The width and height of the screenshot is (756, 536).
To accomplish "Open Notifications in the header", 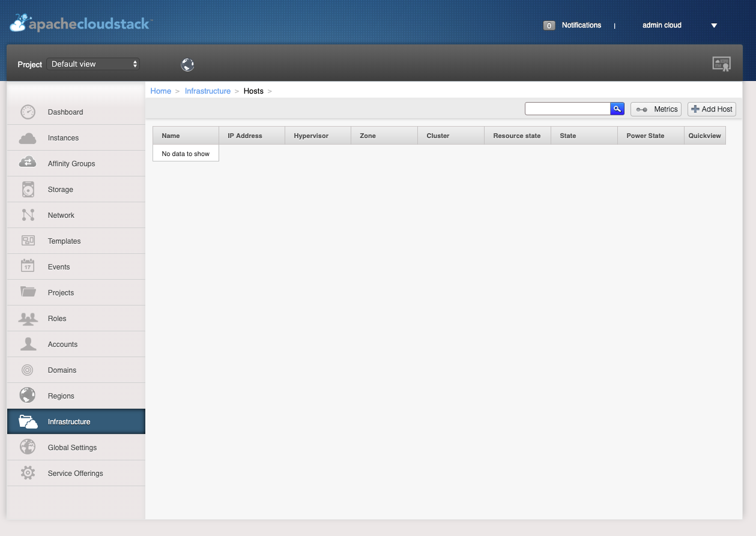I will click(581, 25).
